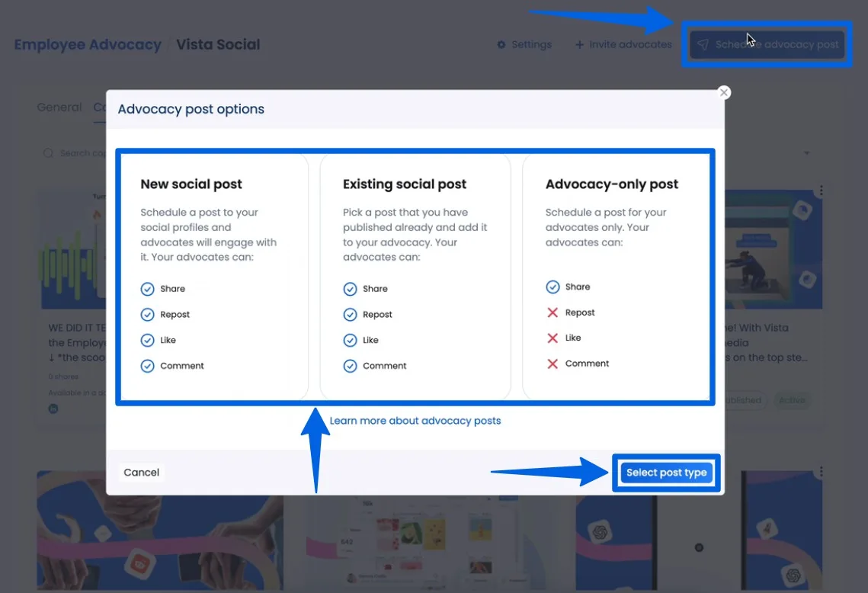Click the paper plane icon on Schedule advocacy post
This screenshot has width=868, height=593.
pos(702,44)
